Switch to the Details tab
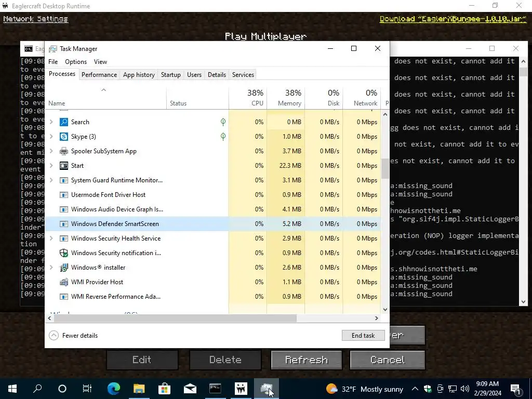532x399 pixels. [217, 75]
